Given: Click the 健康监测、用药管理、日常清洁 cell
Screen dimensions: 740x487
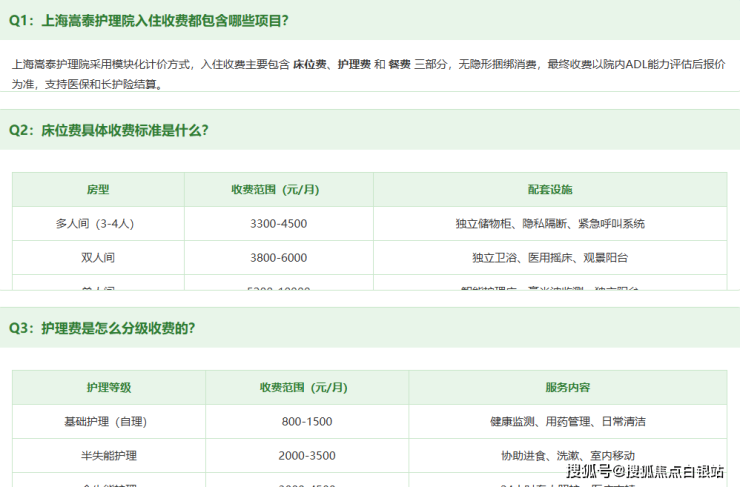Looking at the screenshot, I should [568, 421].
